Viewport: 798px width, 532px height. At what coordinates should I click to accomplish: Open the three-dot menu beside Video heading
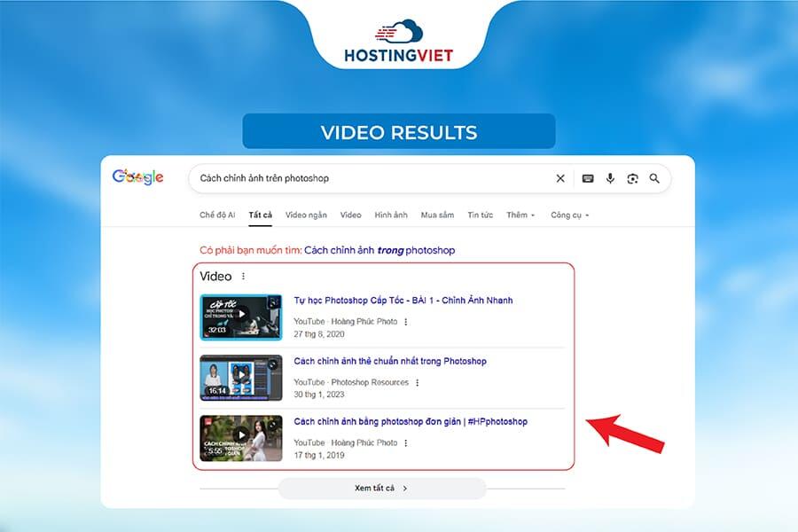point(245,276)
